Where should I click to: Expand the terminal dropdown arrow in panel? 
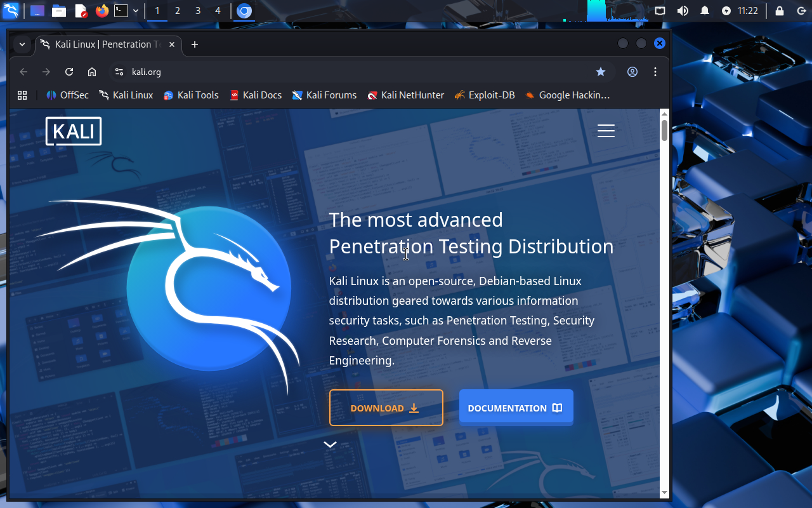[136, 11]
